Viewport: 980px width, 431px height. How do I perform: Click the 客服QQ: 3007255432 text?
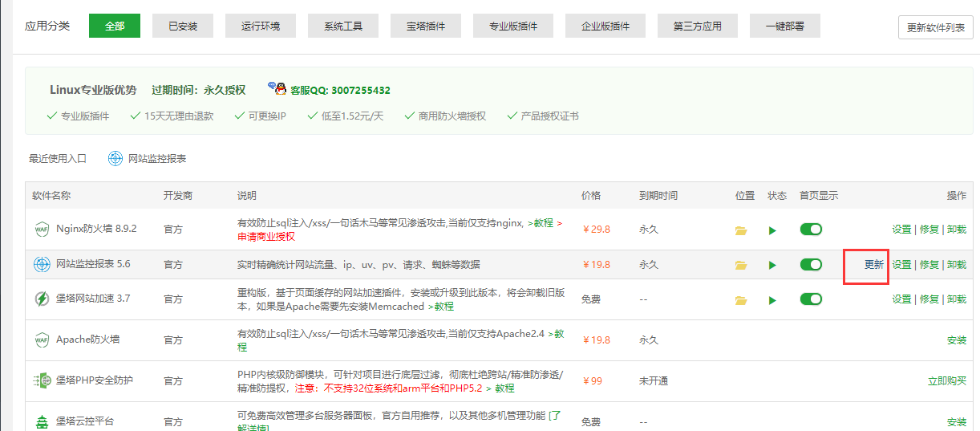pos(340,91)
